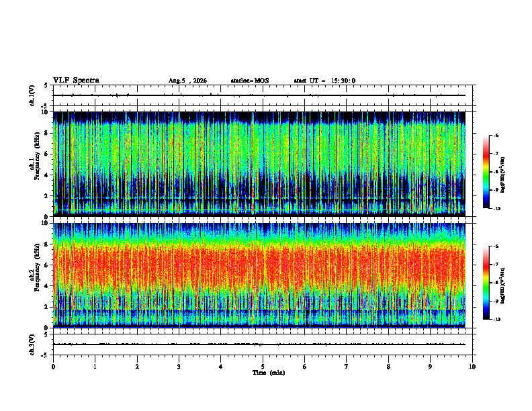This screenshot has width=532, height=411.
Task: Click the 8 minute tick on time axis
Action: point(388,367)
